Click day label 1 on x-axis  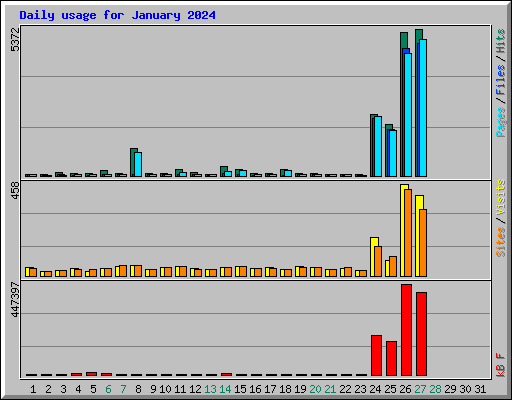tap(33, 389)
